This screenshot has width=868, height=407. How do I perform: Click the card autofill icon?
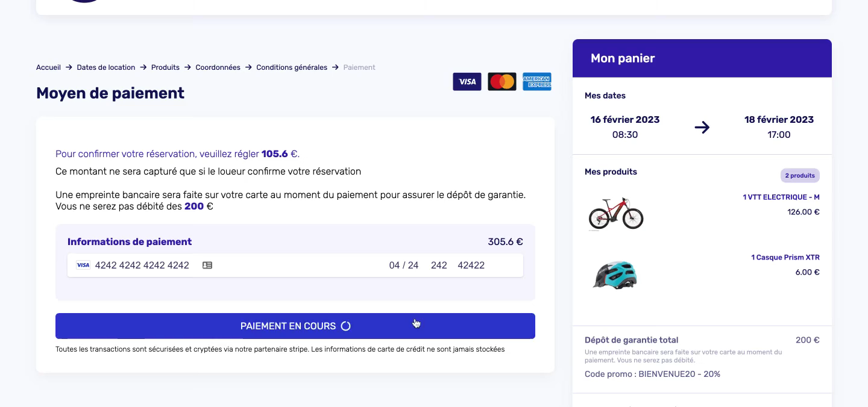[207, 265]
